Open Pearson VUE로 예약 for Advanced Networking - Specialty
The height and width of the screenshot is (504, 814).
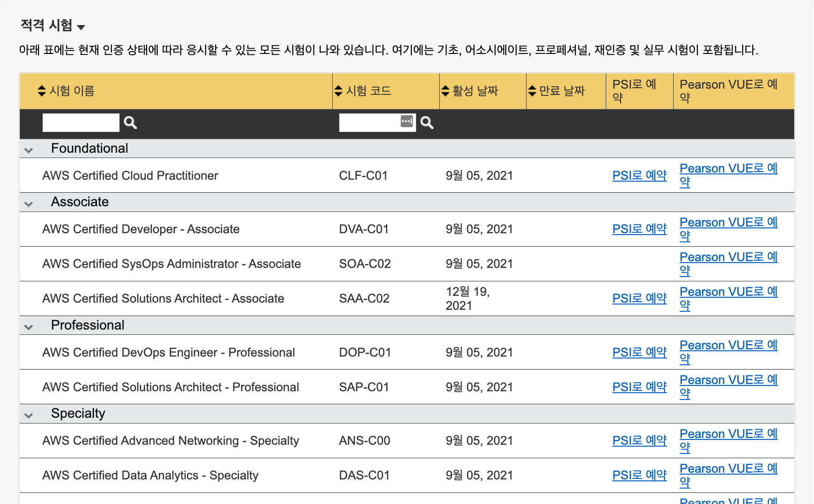pos(729,440)
